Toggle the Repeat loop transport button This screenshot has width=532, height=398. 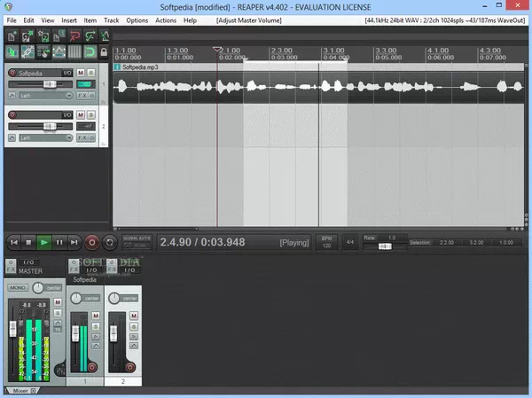pyautogui.click(x=110, y=242)
